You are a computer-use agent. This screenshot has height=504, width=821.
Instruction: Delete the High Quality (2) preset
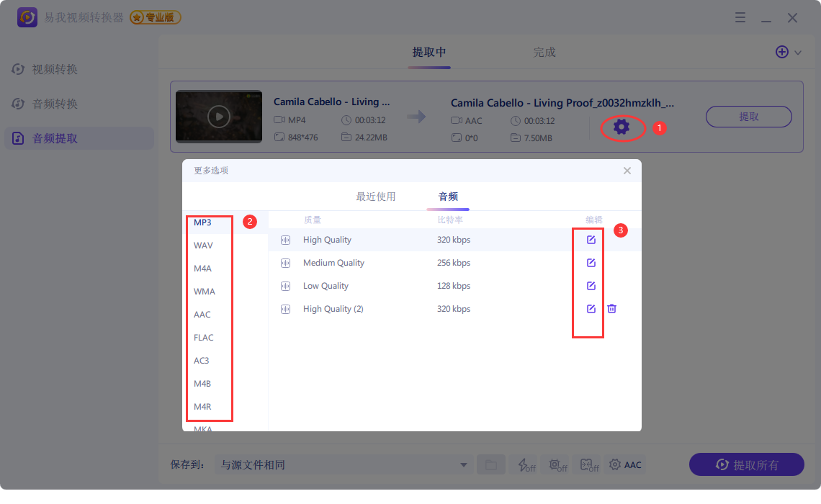tap(611, 309)
